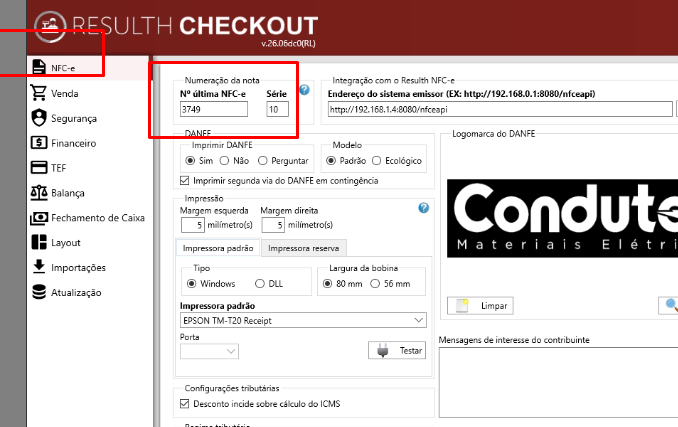
Task: Open the Segurança settings section
Action: (74, 118)
